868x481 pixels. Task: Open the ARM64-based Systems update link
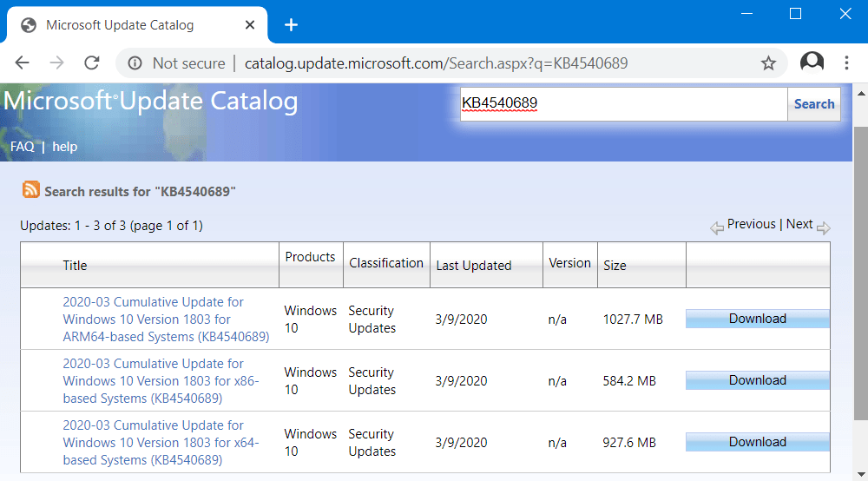[x=166, y=320]
